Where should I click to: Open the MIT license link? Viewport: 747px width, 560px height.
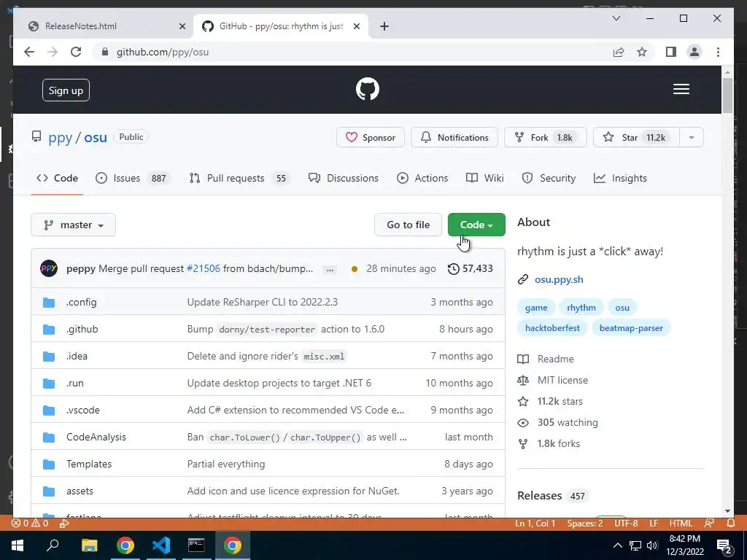point(562,380)
